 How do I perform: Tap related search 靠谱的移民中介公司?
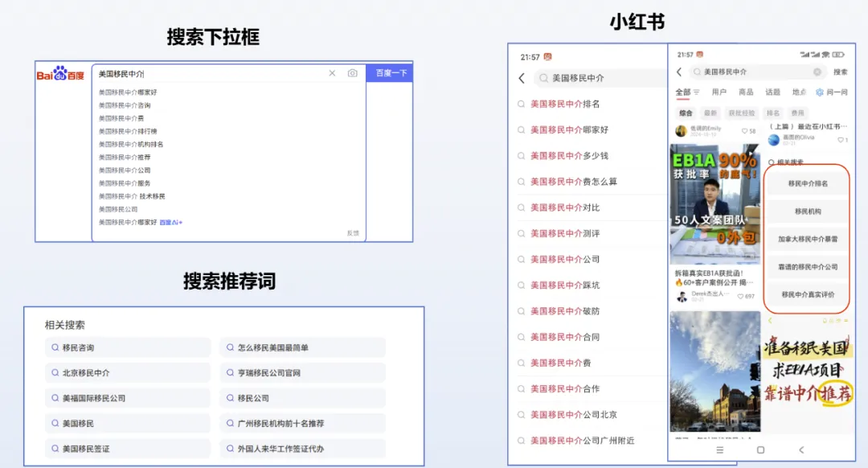tap(808, 266)
